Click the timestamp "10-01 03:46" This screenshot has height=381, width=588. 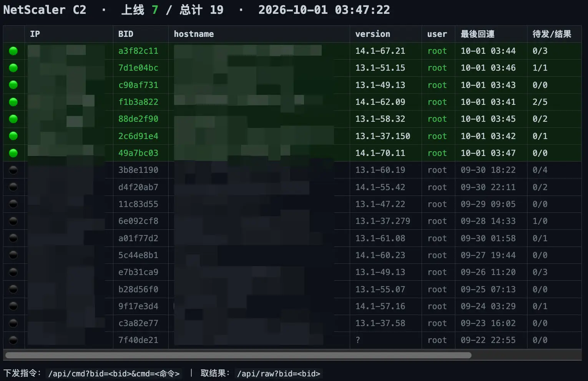click(488, 68)
